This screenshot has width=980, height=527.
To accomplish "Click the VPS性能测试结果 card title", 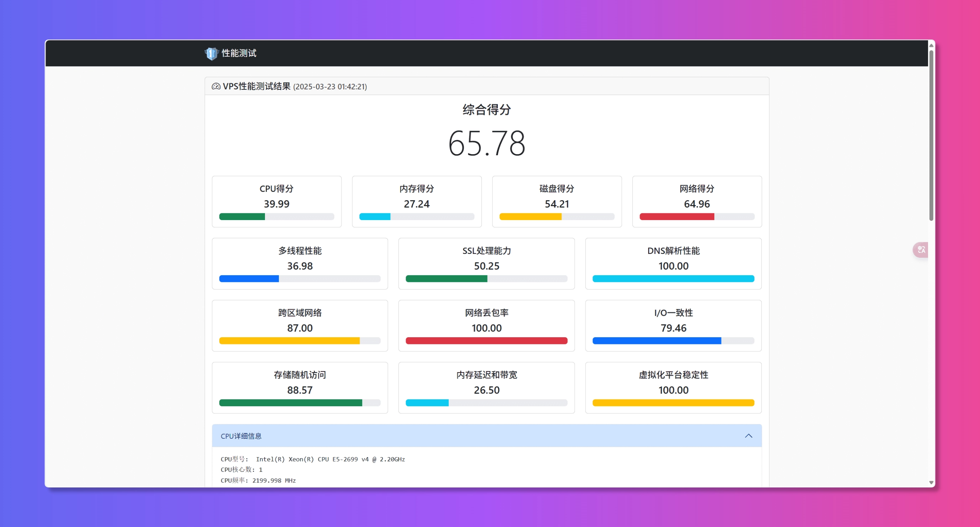I will point(256,87).
